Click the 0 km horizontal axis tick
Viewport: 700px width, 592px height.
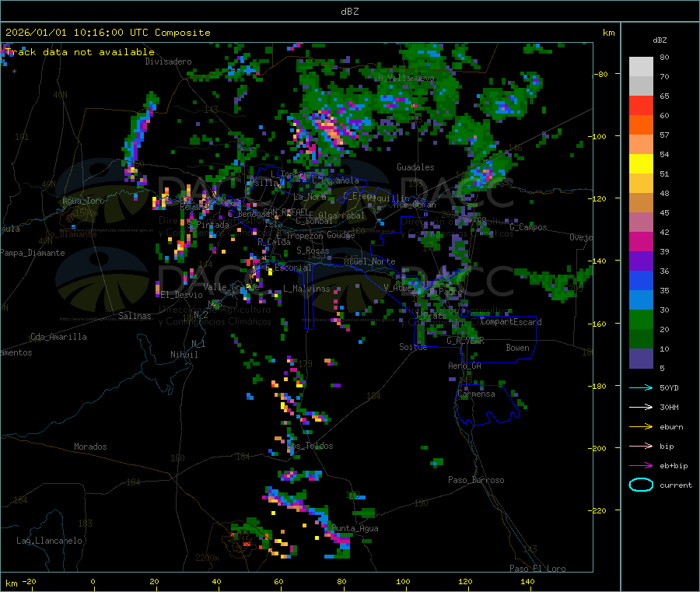tap(93, 582)
